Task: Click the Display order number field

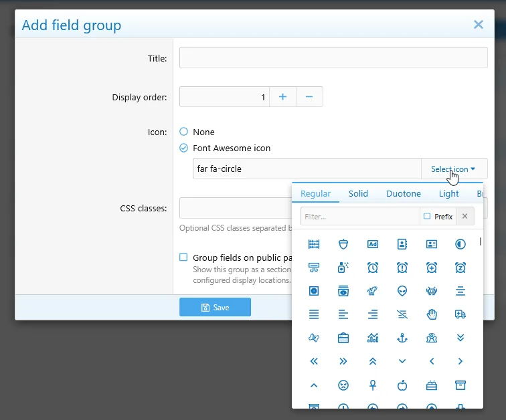Action: pyautogui.click(x=224, y=97)
